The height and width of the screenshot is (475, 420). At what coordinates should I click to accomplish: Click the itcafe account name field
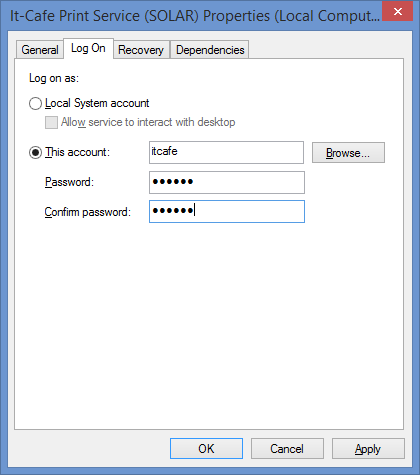tap(226, 152)
